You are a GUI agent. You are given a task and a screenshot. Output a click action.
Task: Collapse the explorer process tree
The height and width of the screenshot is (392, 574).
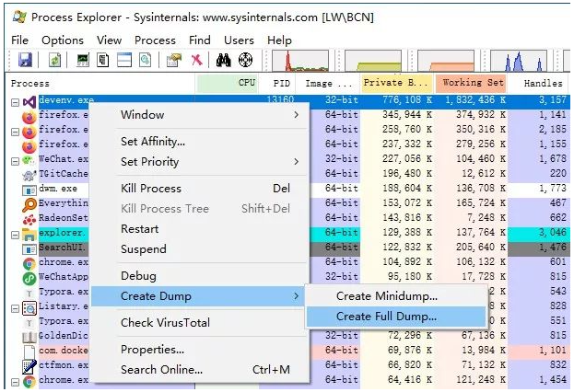tap(15, 236)
